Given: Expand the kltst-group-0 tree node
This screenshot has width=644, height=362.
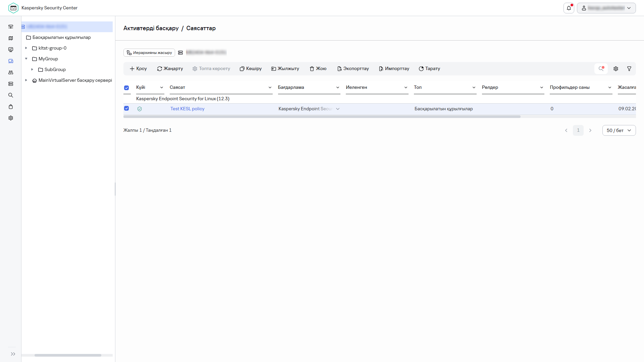Looking at the screenshot, I should (x=26, y=48).
